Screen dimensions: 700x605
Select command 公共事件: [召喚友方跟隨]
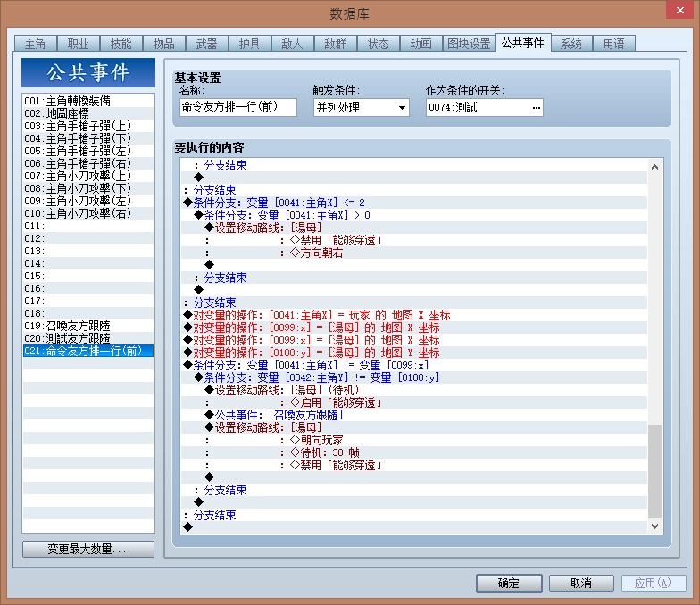pyautogui.click(x=414, y=415)
